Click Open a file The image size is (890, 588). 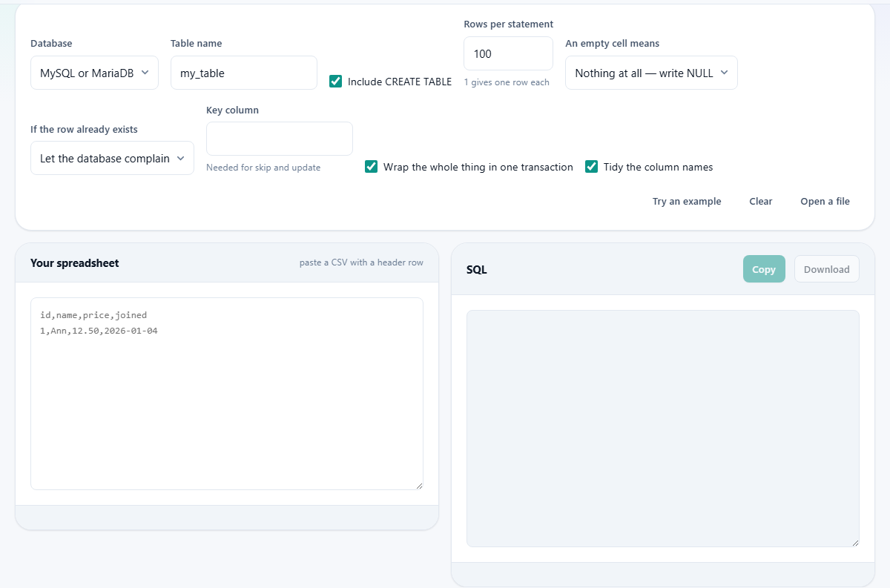pyautogui.click(x=825, y=201)
